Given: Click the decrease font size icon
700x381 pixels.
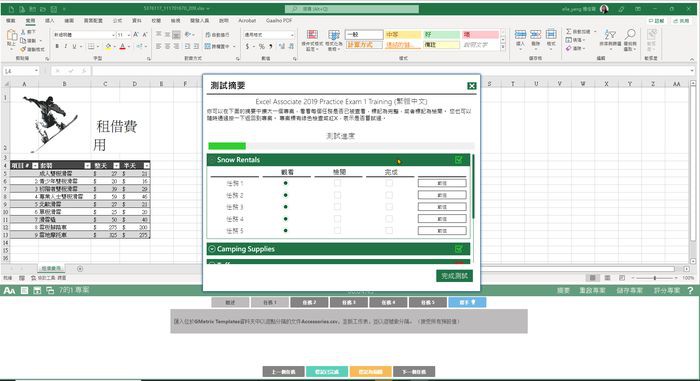Looking at the screenshot, I should pyautogui.click(x=145, y=35).
